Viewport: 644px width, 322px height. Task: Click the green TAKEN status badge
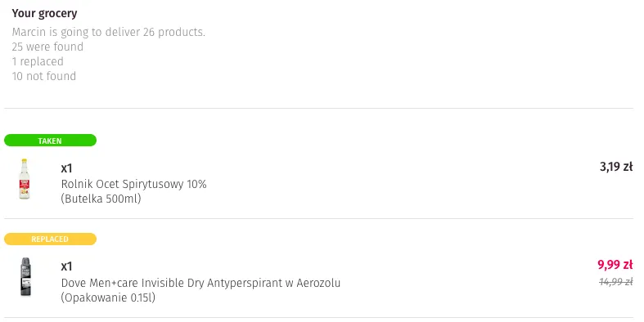[x=50, y=141]
